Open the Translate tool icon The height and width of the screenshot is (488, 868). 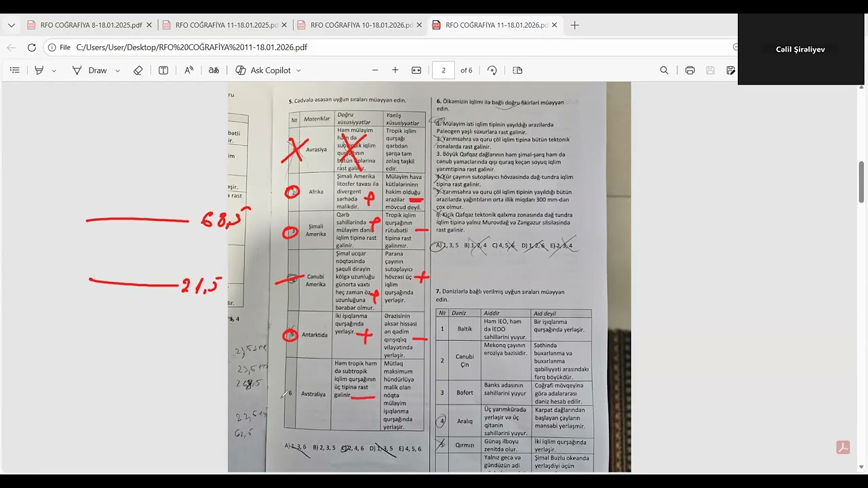[x=214, y=70]
